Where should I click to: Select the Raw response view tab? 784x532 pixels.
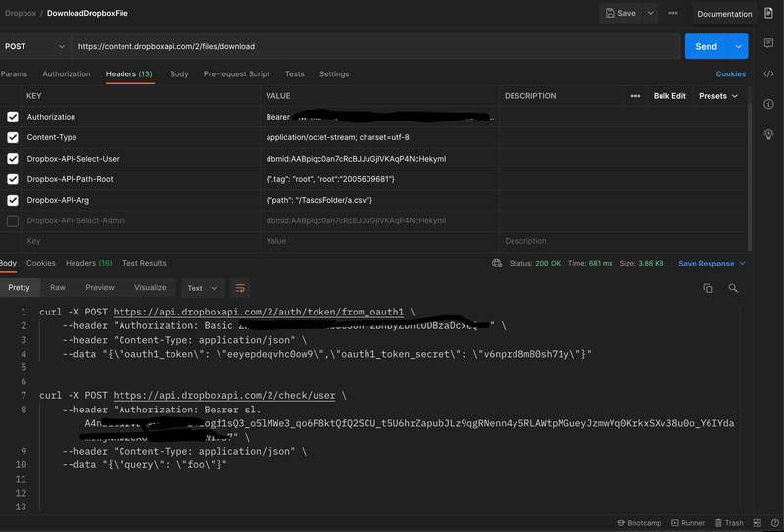(x=58, y=288)
